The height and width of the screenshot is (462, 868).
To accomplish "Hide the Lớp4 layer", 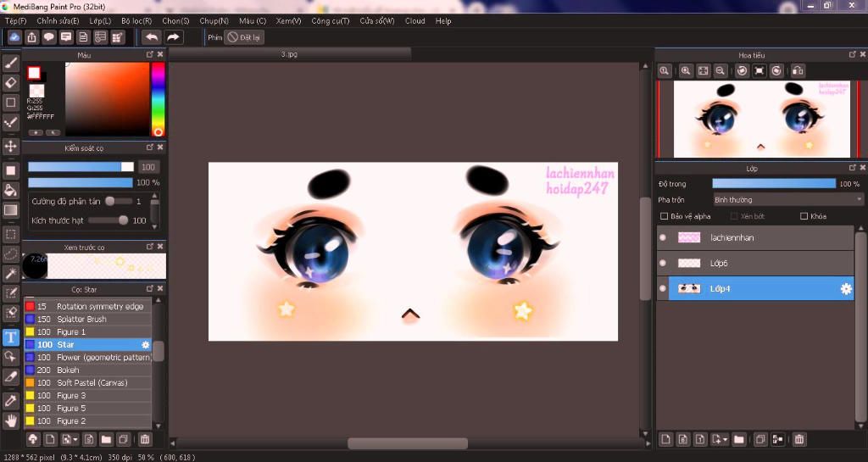I will 663,289.
